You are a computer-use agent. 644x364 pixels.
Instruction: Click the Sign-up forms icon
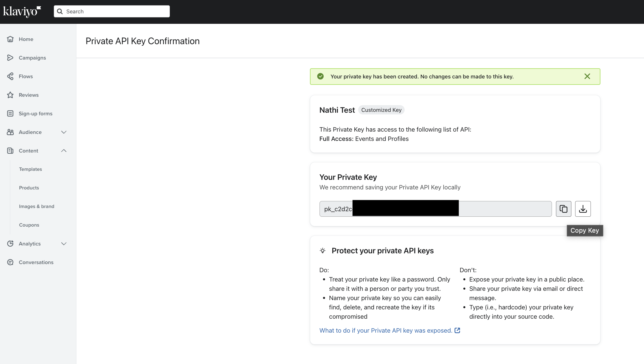tap(10, 114)
